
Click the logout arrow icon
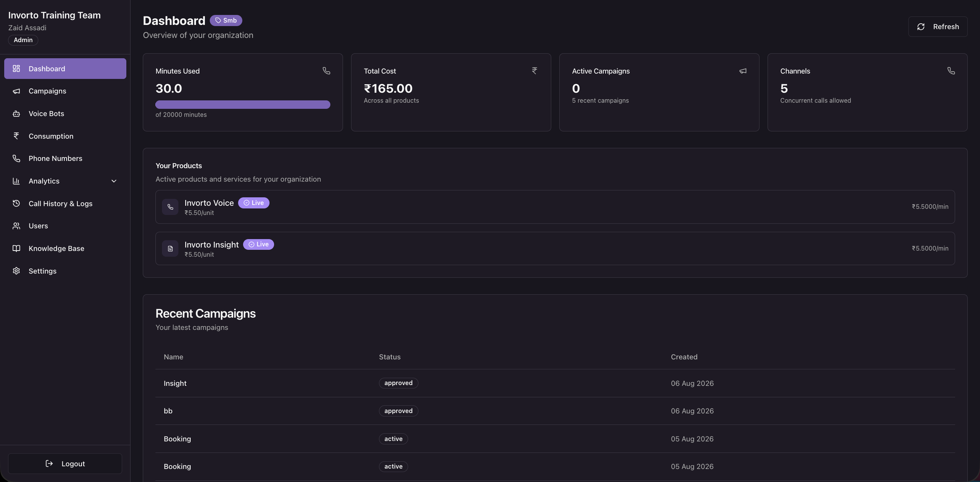[x=49, y=464]
